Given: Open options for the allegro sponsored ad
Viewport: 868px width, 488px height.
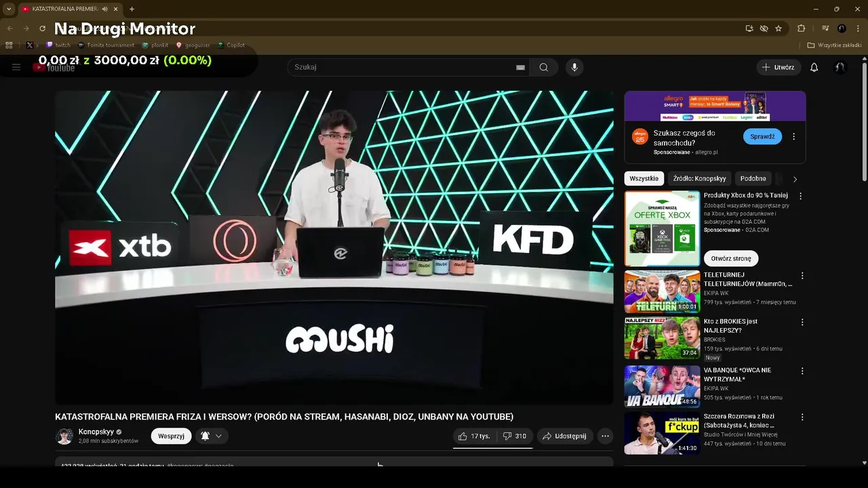Looking at the screenshot, I should point(793,136).
